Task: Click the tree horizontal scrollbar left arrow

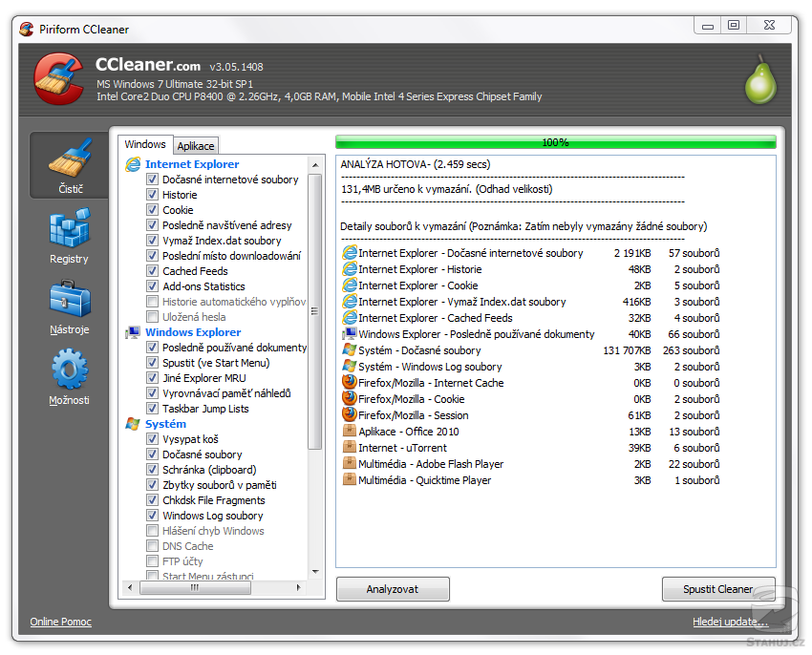Action: coord(130,588)
